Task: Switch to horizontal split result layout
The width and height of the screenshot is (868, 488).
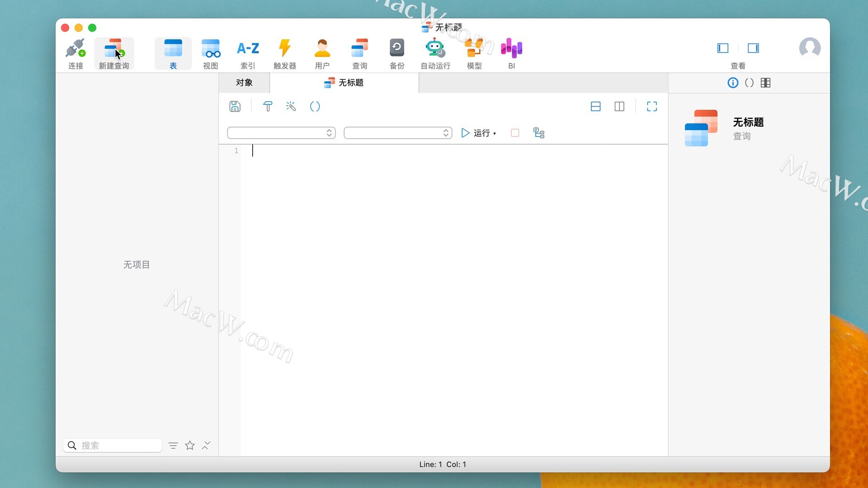Action: point(596,107)
